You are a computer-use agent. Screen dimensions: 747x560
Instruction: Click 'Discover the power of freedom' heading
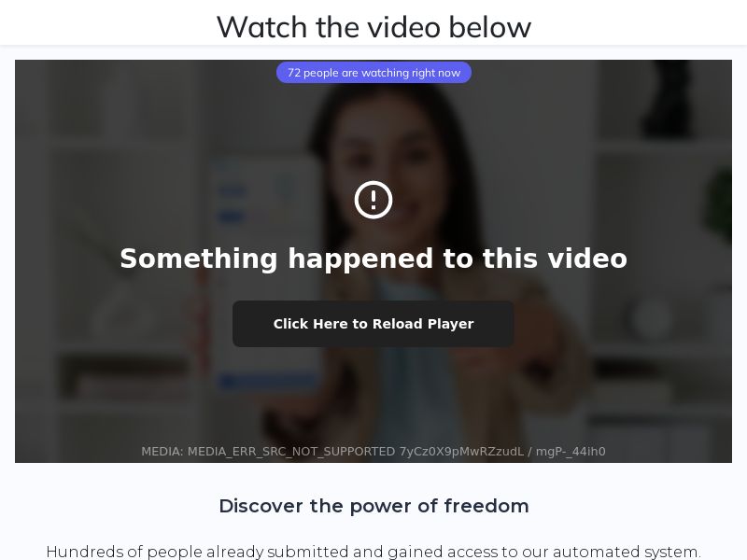click(374, 506)
